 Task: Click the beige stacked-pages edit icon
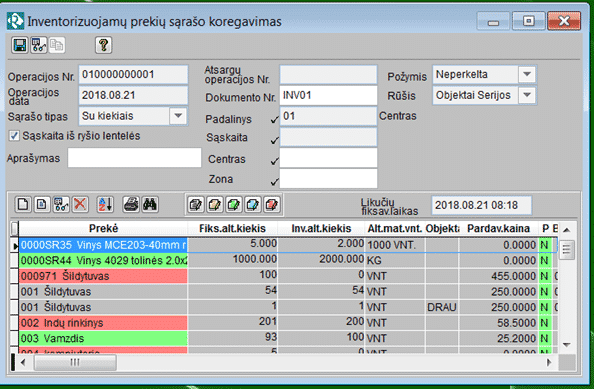[215, 205]
